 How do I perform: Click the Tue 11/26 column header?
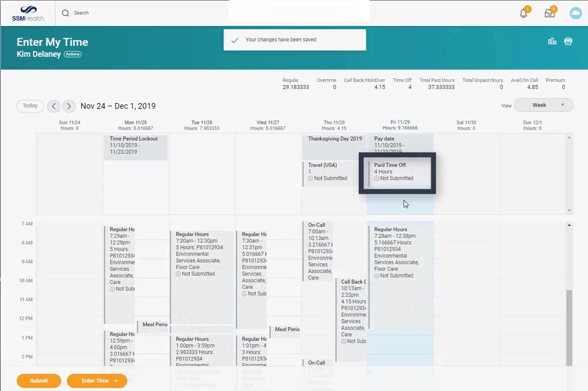point(202,125)
